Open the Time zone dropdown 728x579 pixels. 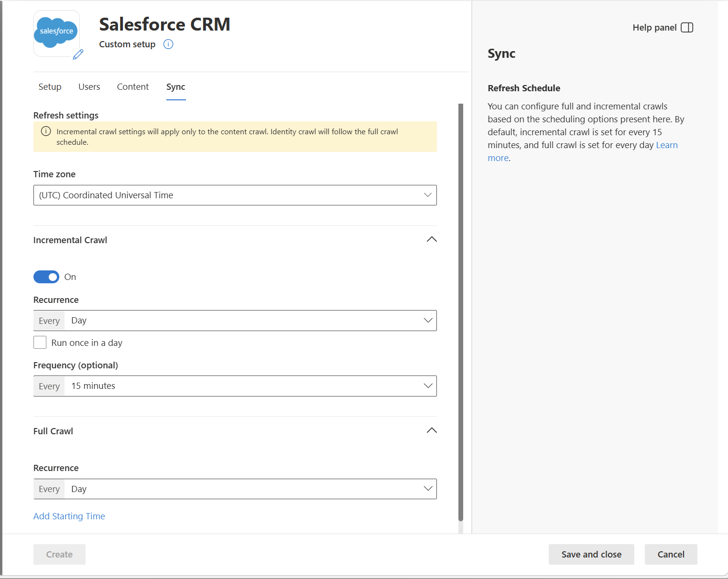click(x=235, y=195)
